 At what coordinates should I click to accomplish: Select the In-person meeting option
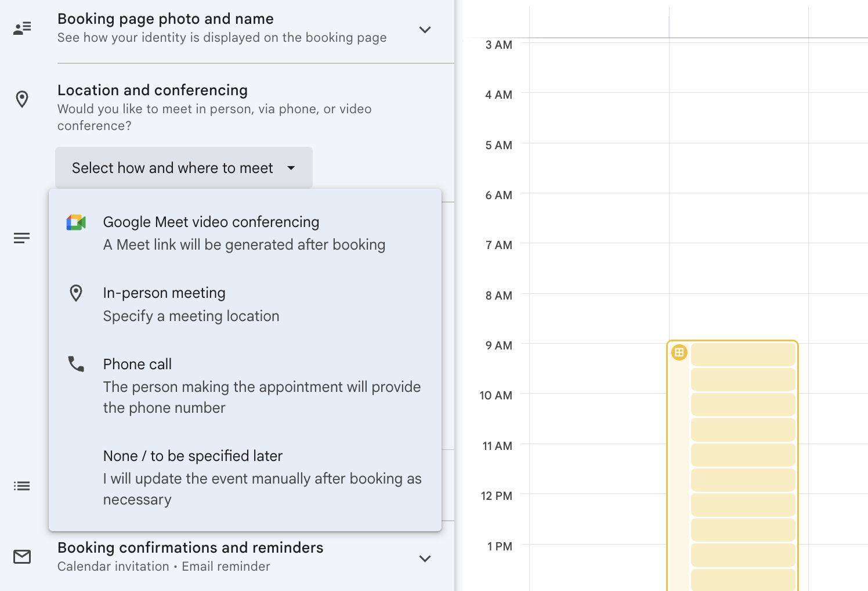coord(164,293)
